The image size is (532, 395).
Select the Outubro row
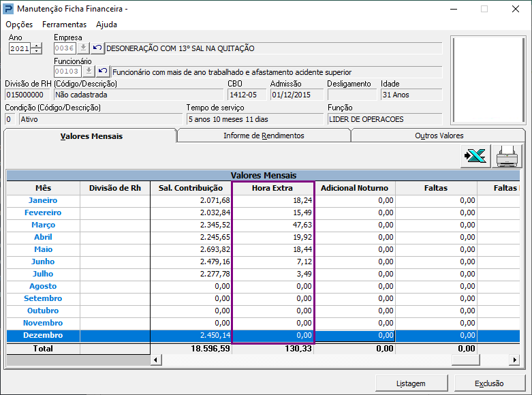click(263, 311)
